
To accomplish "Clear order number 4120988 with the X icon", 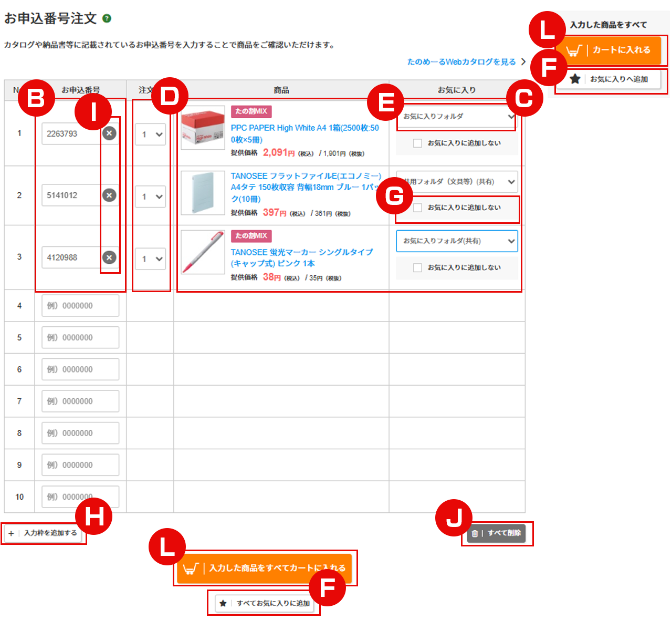I will tap(109, 257).
